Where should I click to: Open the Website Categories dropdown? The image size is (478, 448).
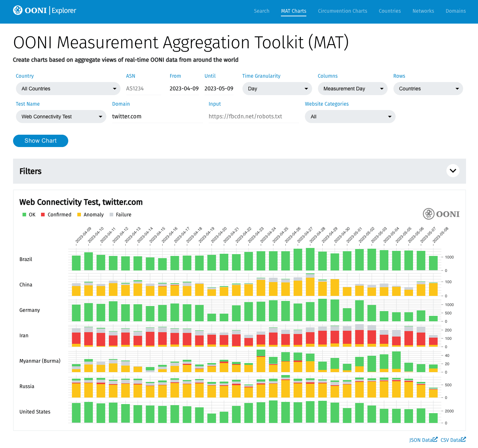350,117
